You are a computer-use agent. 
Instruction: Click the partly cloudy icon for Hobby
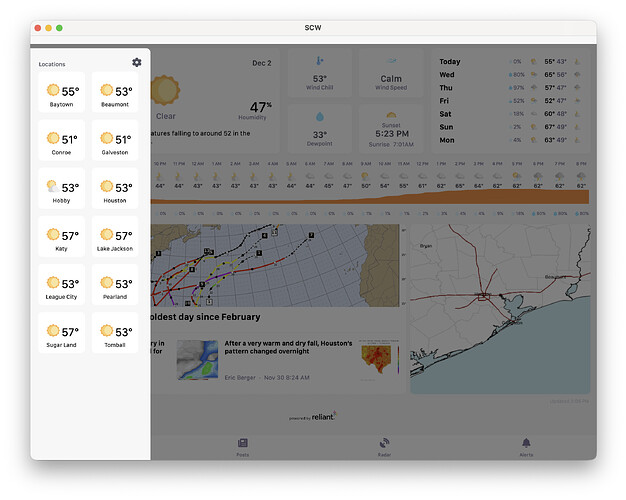pos(53,187)
